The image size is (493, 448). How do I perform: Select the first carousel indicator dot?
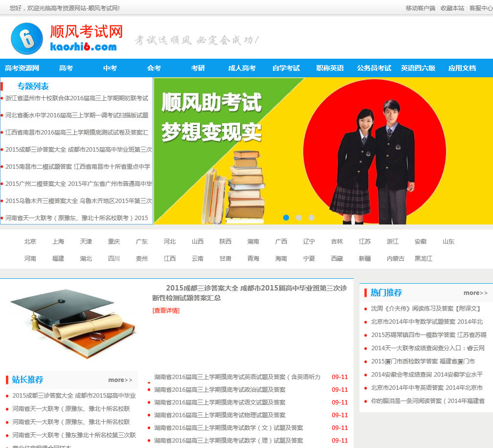[286, 218]
